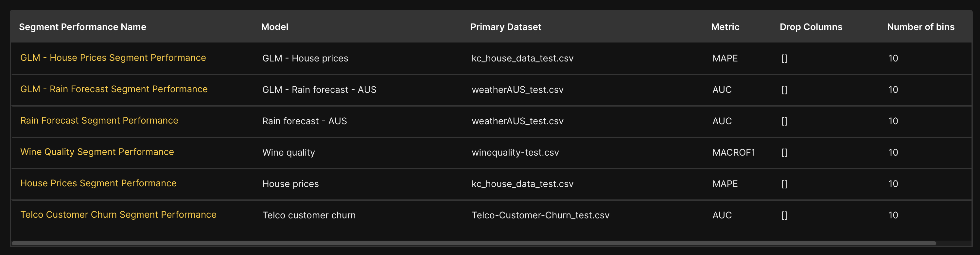Sort by Model column header

274,27
